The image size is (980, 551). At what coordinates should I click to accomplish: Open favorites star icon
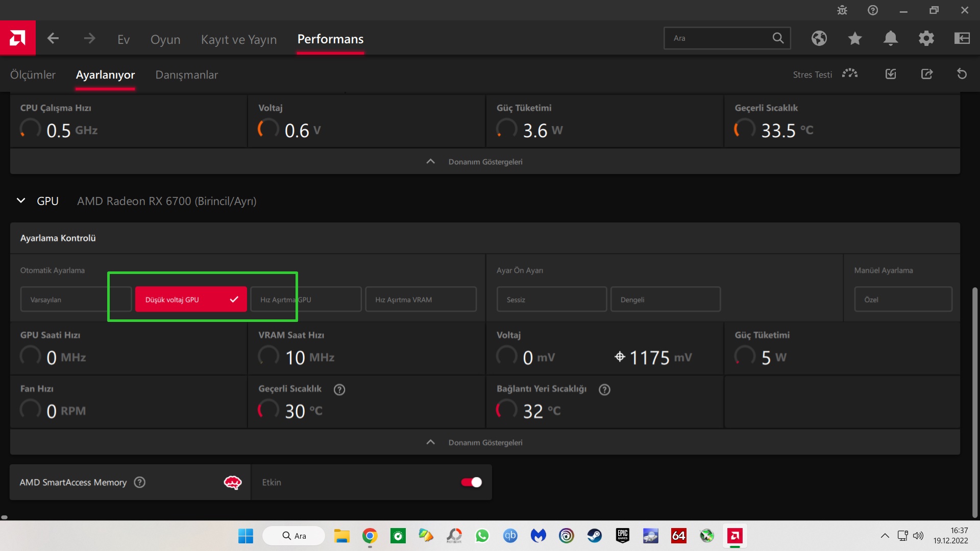(x=855, y=38)
